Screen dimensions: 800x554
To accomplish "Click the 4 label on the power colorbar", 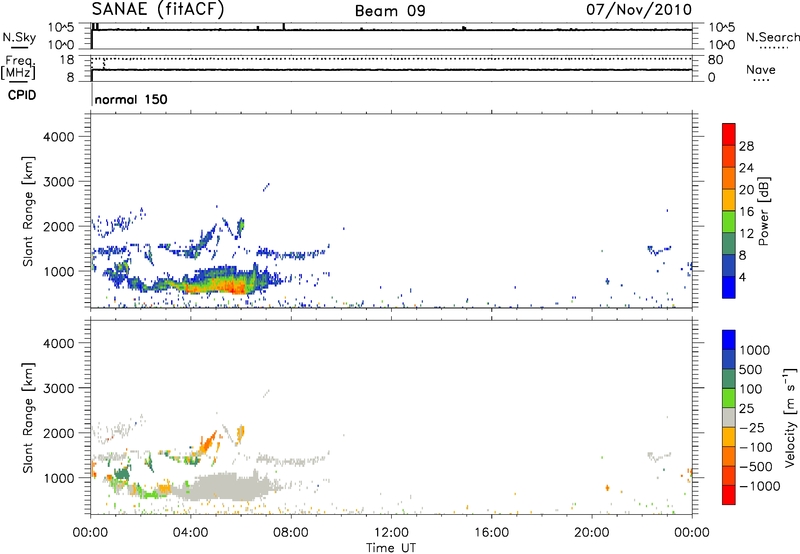I will pos(742,277).
